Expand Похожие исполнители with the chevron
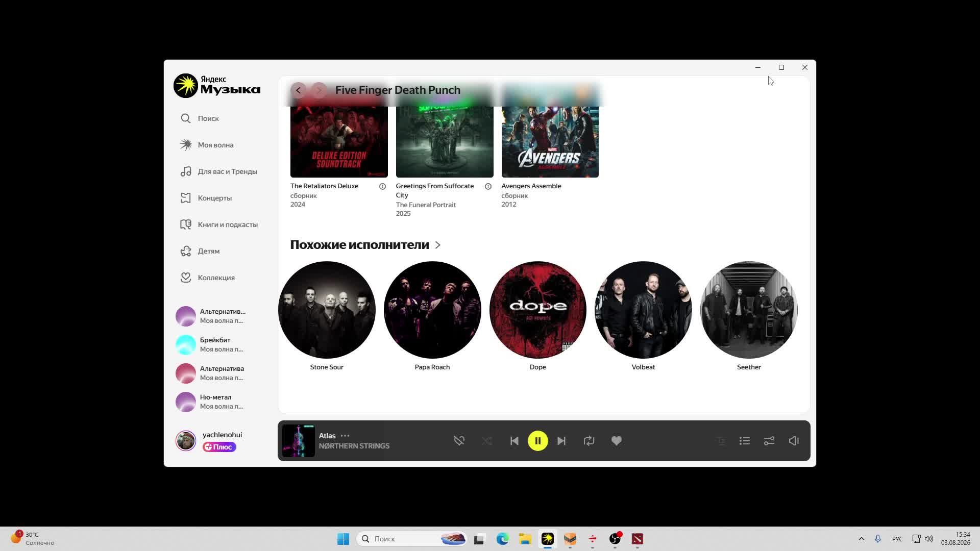Image resolution: width=980 pixels, height=551 pixels. (438, 245)
